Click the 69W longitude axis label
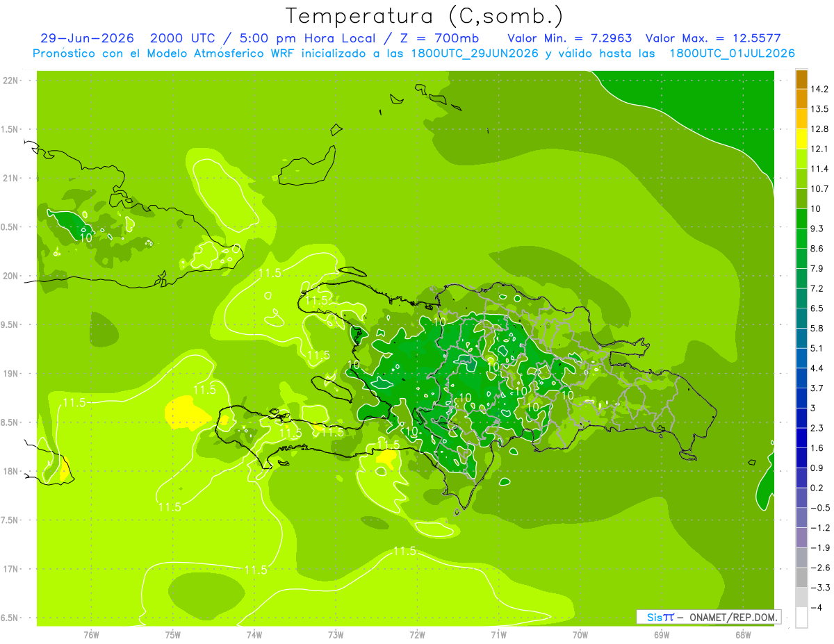Image resolution: width=834 pixels, height=644 pixels. point(662,635)
